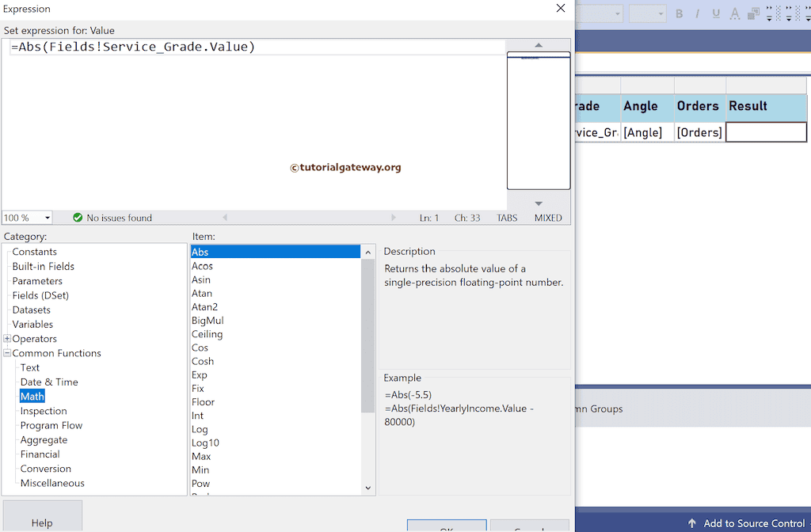Image resolution: width=811 pixels, height=532 pixels.
Task: Click the horizontal scroll left arrow
Action: click(224, 218)
